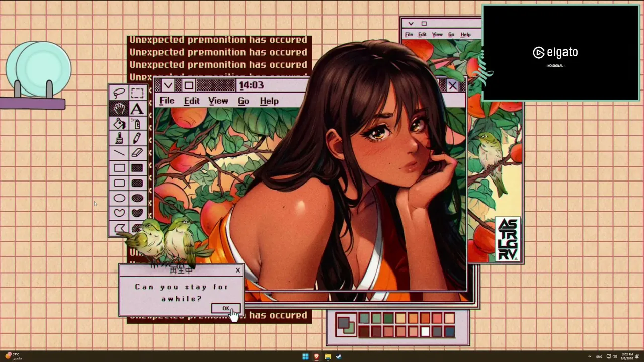644x362 pixels.
Task: Click the 14:03 time in title bar
Action: [251, 85]
